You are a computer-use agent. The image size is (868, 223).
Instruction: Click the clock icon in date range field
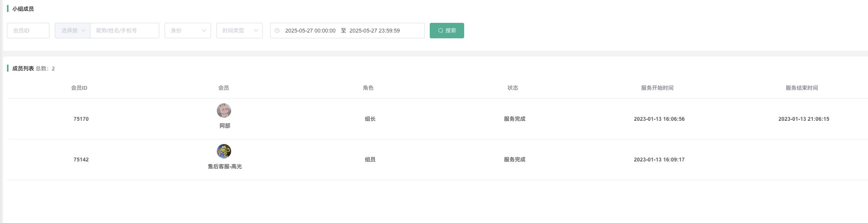coord(277,31)
